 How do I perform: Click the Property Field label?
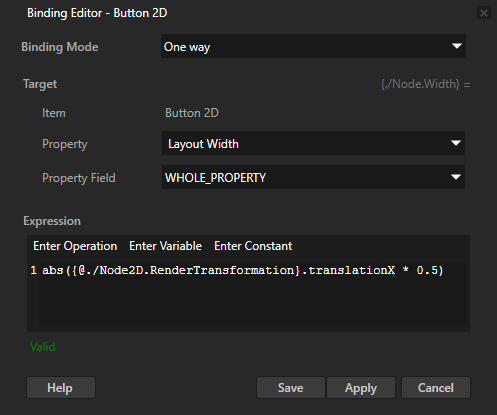[79, 178]
